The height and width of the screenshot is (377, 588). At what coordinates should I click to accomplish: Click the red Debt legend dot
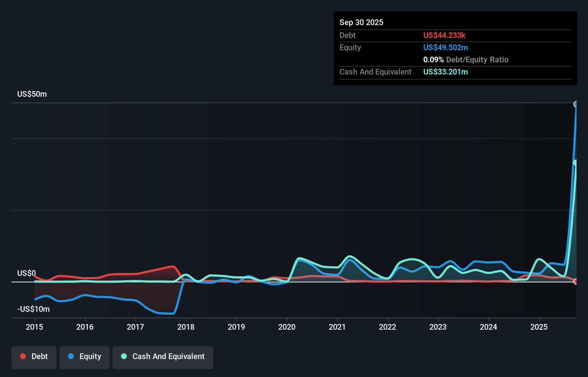coord(23,356)
